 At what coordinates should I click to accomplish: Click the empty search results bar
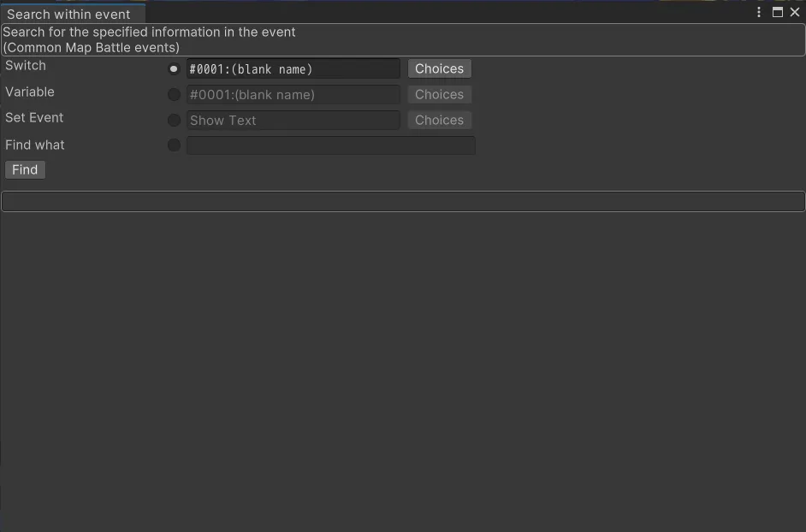pos(403,202)
